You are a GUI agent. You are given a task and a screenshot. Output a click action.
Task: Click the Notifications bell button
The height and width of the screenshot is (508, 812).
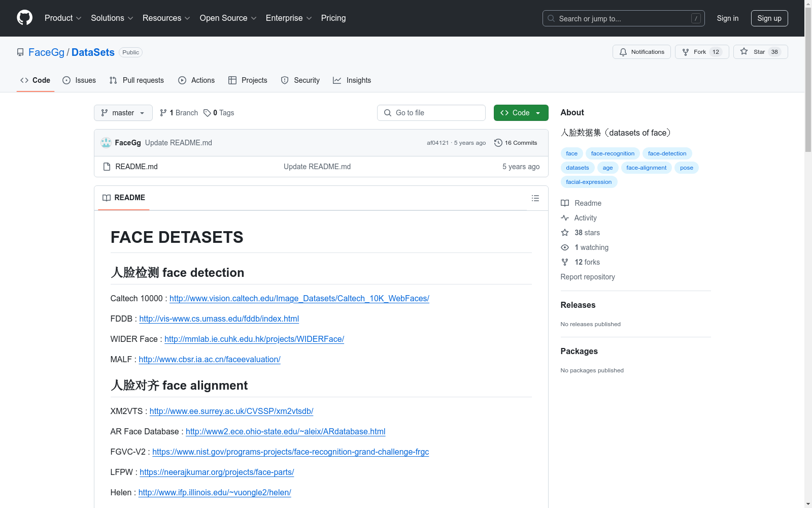coord(641,52)
